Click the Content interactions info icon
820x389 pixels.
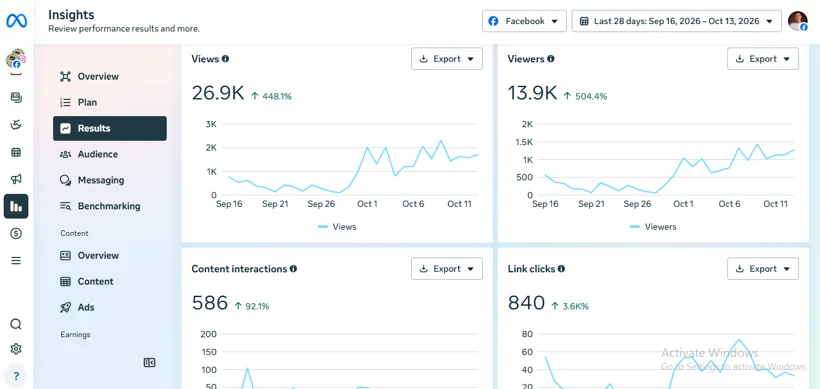(x=293, y=269)
